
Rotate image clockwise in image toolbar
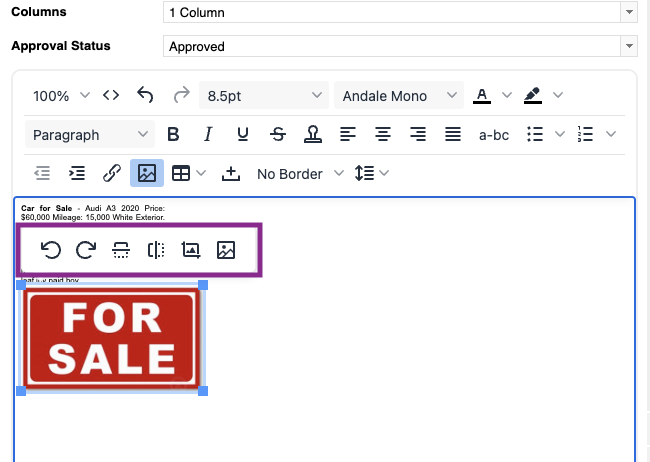tap(86, 250)
